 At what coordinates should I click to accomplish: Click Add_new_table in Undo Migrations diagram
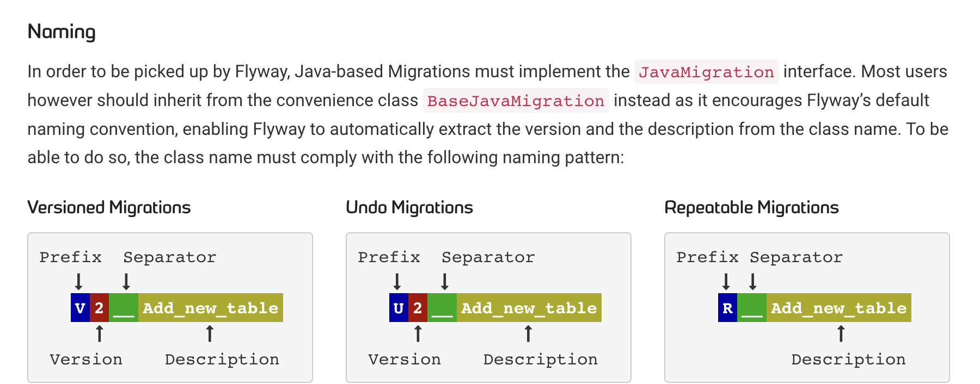pyautogui.click(x=529, y=308)
